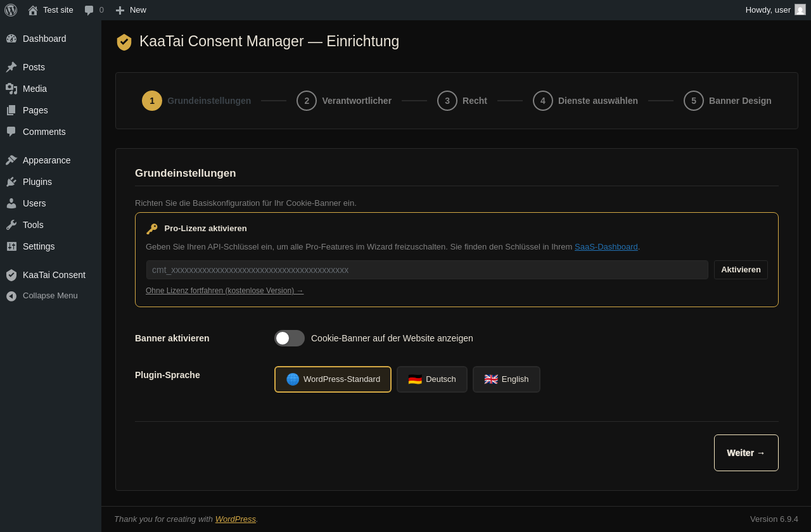The height and width of the screenshot is (532, 811).
Task: Open the Howdy user account menu
Action: [775, 10]
